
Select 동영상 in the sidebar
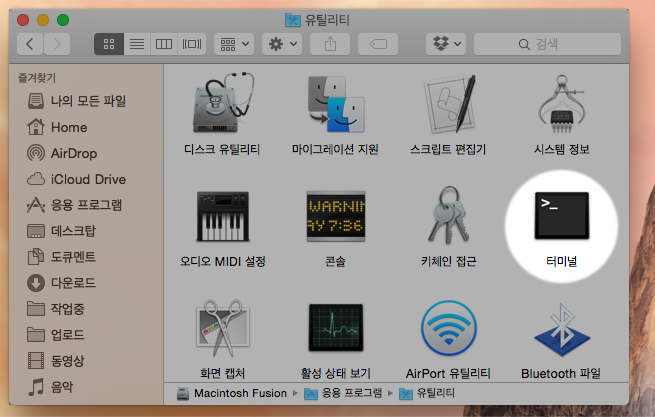point(56,361)
